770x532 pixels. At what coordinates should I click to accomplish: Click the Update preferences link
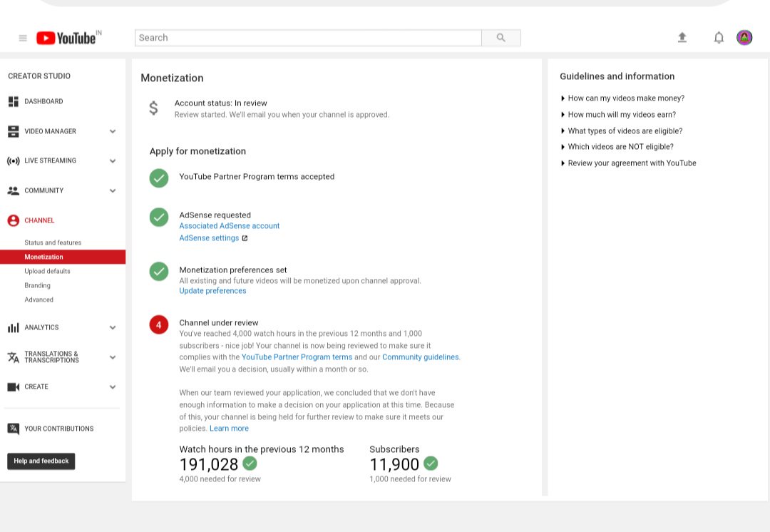point(212,291)
